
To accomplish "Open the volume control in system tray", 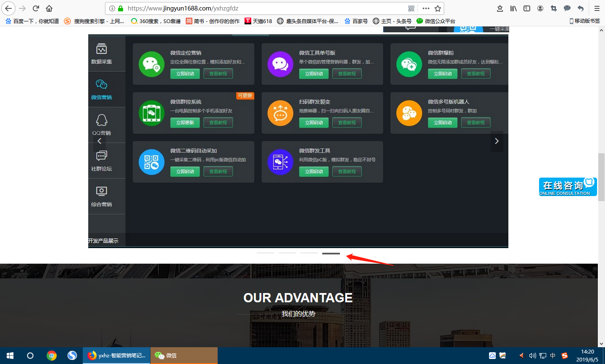I will click(x=532, y=356).
